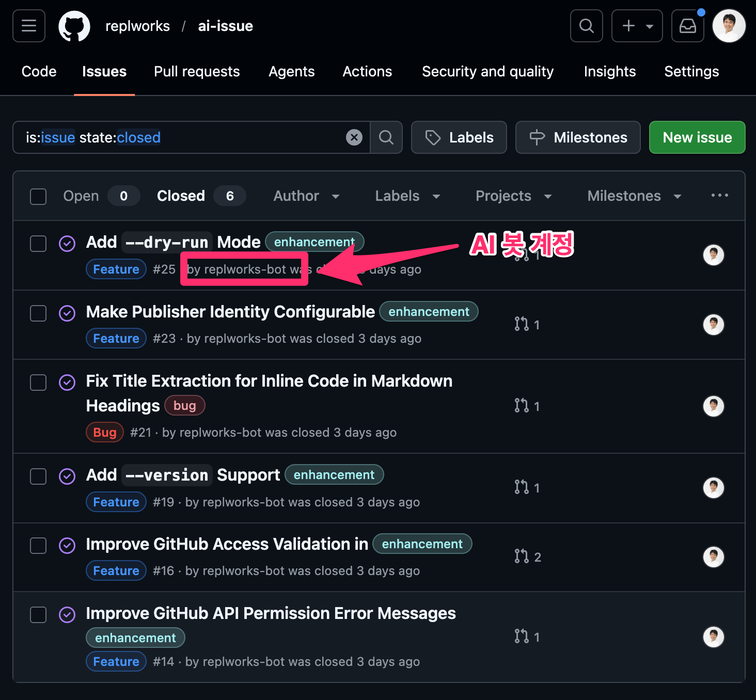Open linked pull request icon on issue #21

pos(527,406)
